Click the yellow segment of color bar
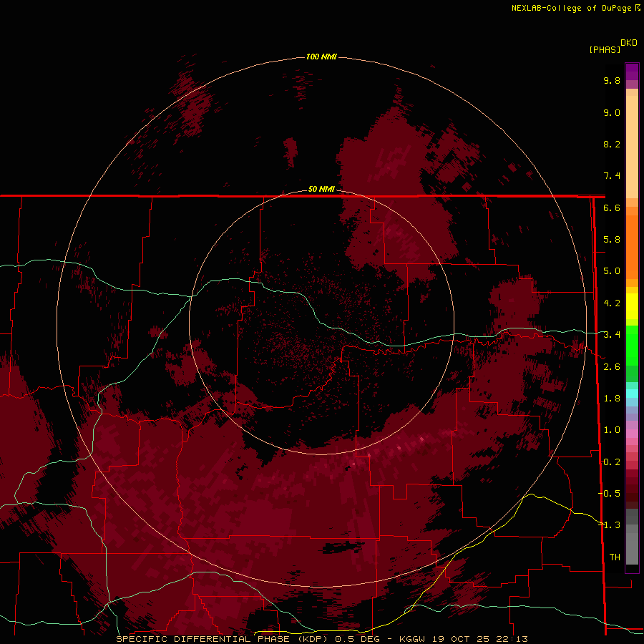Image resolution: width=644 pixels, height=644 pixels. coord(632,306)
